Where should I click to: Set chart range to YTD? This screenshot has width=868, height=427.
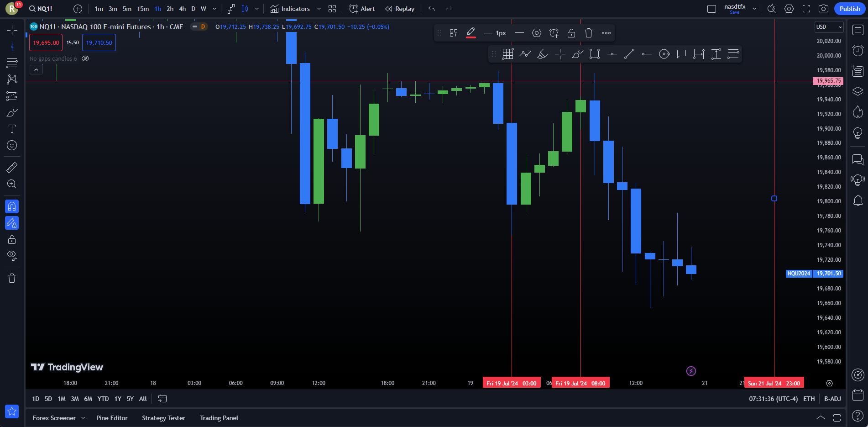click(103, 399)
